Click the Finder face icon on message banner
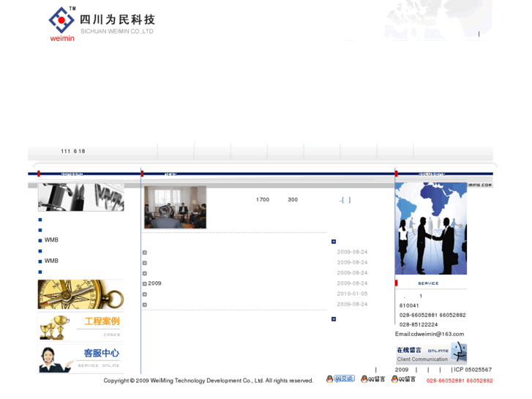 click(460, 352)
